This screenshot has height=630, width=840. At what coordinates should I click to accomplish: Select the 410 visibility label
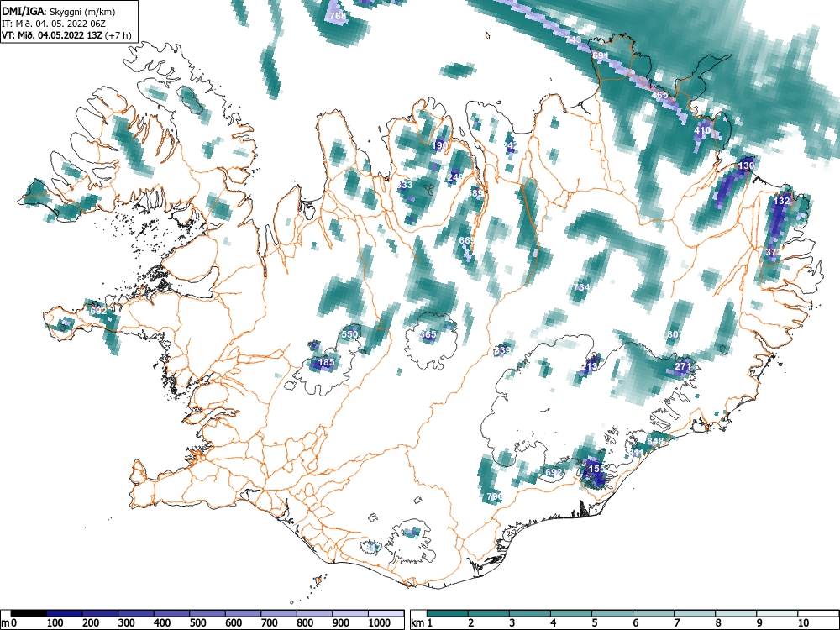click(x=702, y=130)
